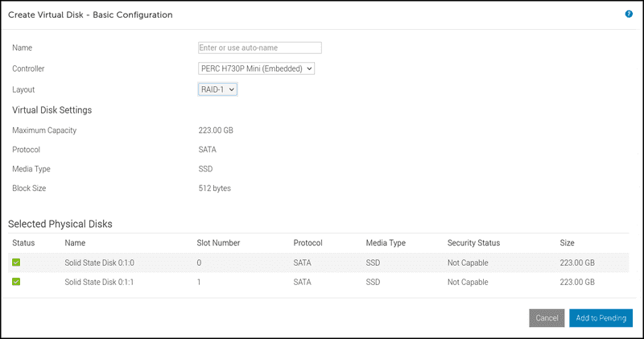Open the help icon in dialog header

tap(629, 14)
